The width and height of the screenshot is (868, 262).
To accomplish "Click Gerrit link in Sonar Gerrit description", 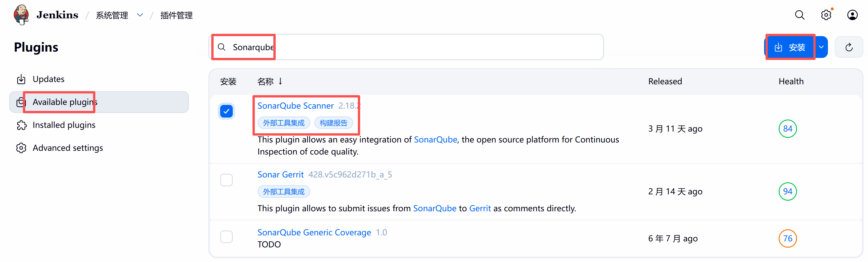I will pyautogui.click(x=480, y=208).
